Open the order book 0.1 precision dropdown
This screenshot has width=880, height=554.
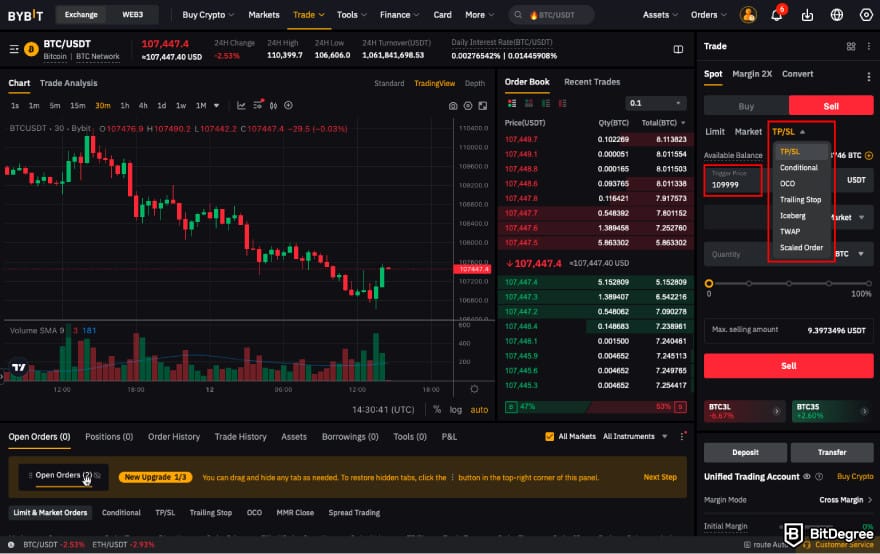(655, 103)
